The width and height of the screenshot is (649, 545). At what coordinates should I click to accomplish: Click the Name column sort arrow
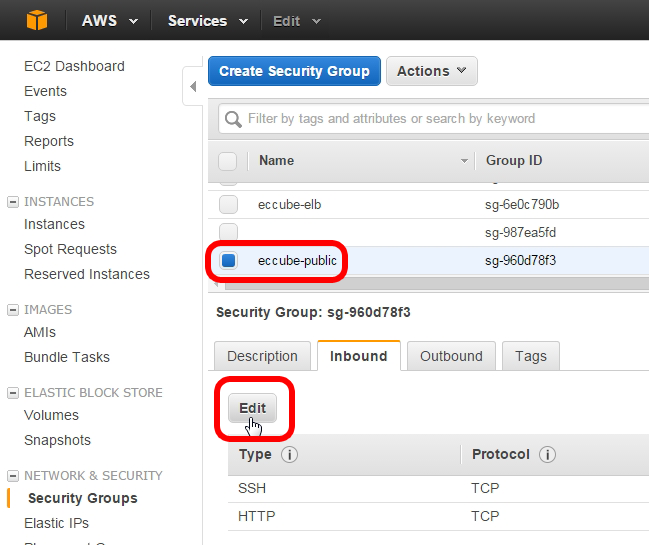pyautogui.click(x=464, y=161)
